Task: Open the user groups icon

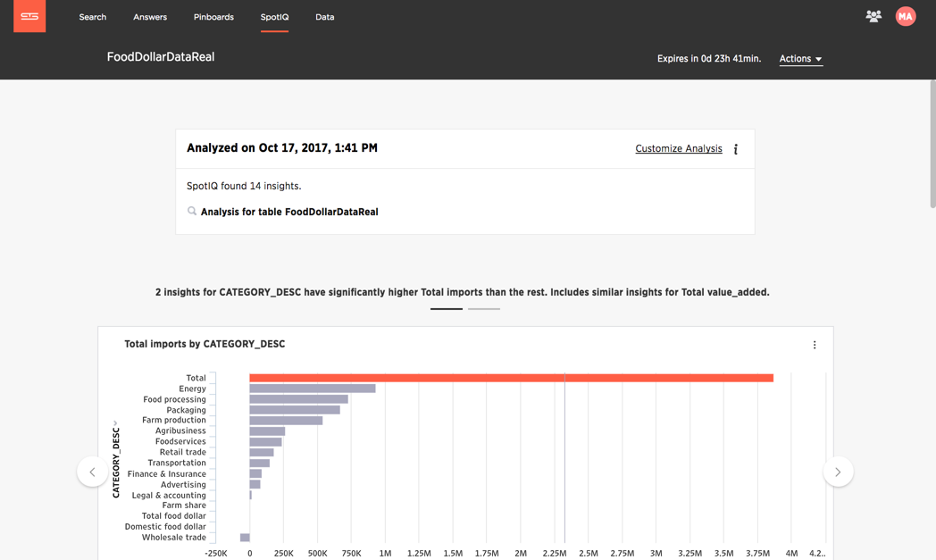Action: coord(873,16)
